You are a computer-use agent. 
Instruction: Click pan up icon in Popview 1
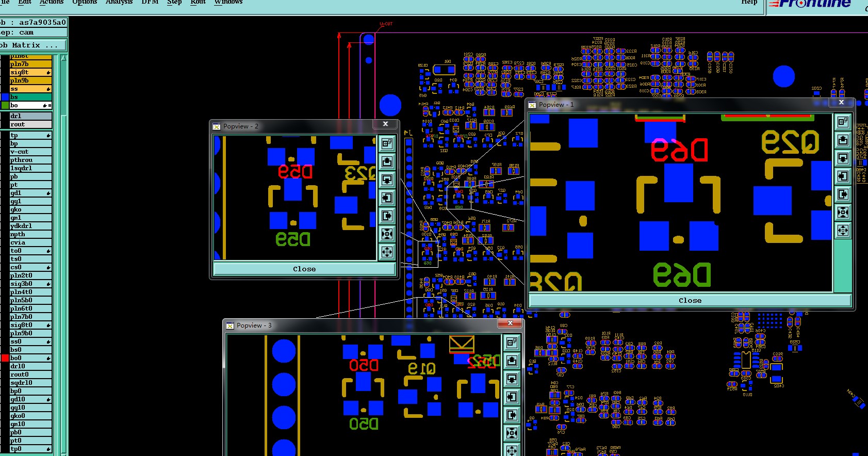pos(843,140)
